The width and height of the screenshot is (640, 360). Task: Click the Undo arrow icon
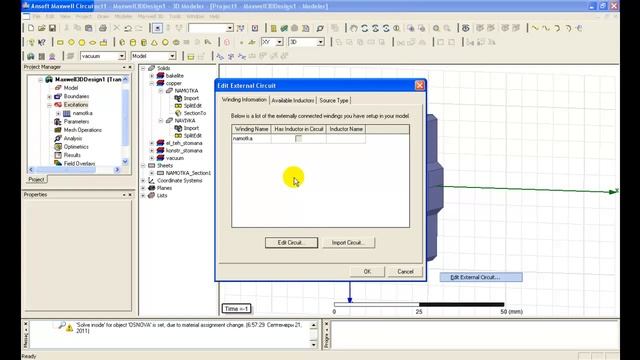pyautogui.click(x=128, y=28)
